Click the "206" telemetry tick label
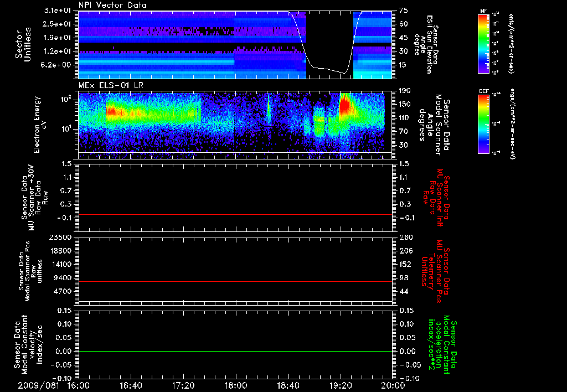 click(405, 251)
